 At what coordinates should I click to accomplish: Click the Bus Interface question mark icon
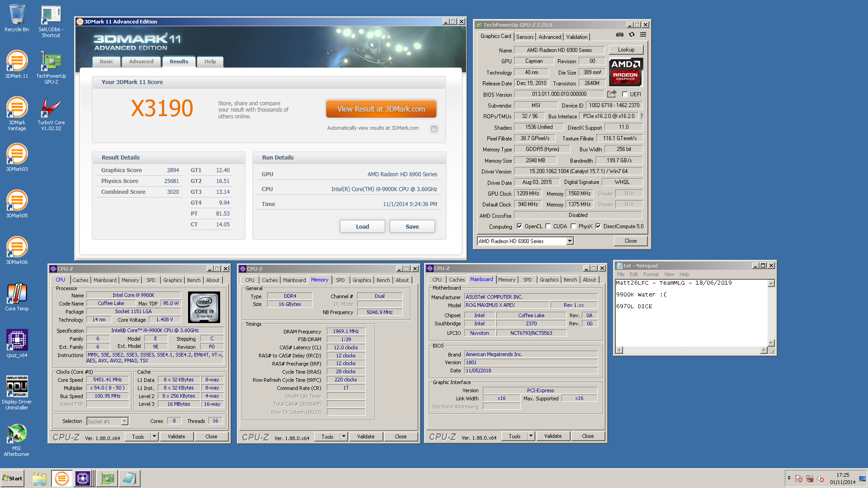coord(641,116)
